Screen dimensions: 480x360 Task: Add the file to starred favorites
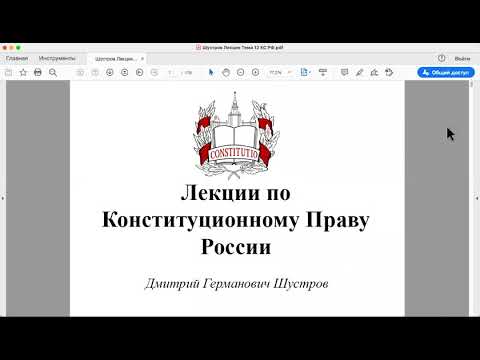[23, 72]
